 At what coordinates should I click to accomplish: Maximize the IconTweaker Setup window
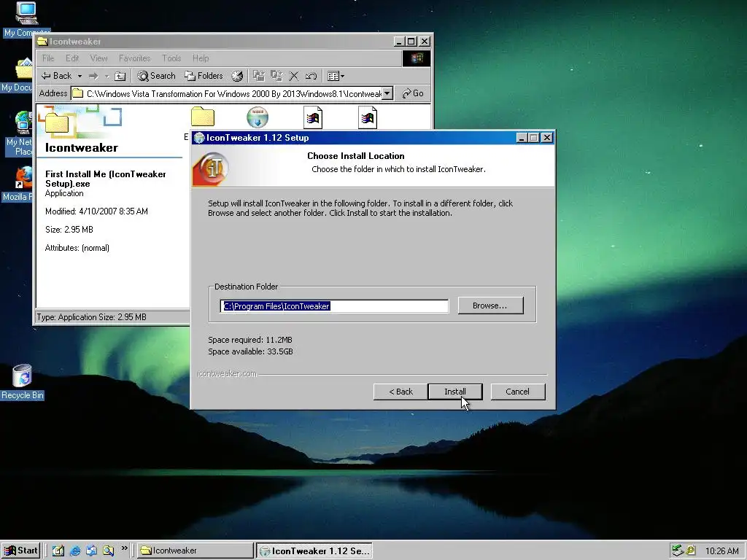tap(534, 138)
